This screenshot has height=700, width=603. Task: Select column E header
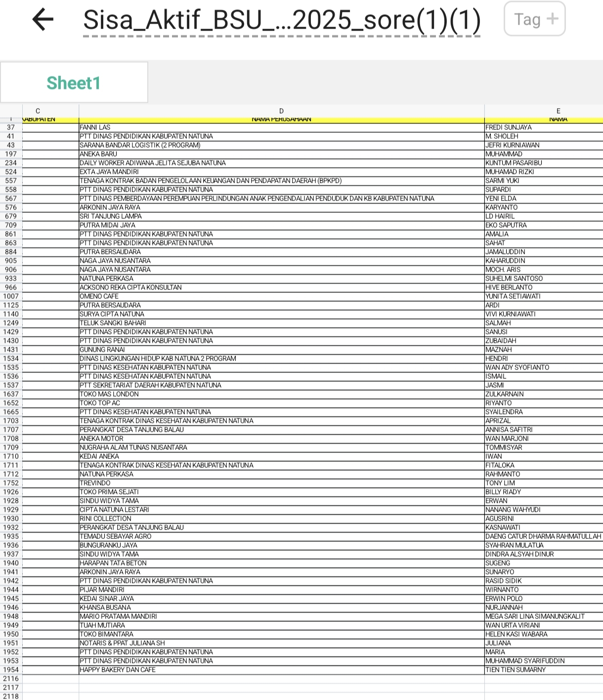pos(558,111)
